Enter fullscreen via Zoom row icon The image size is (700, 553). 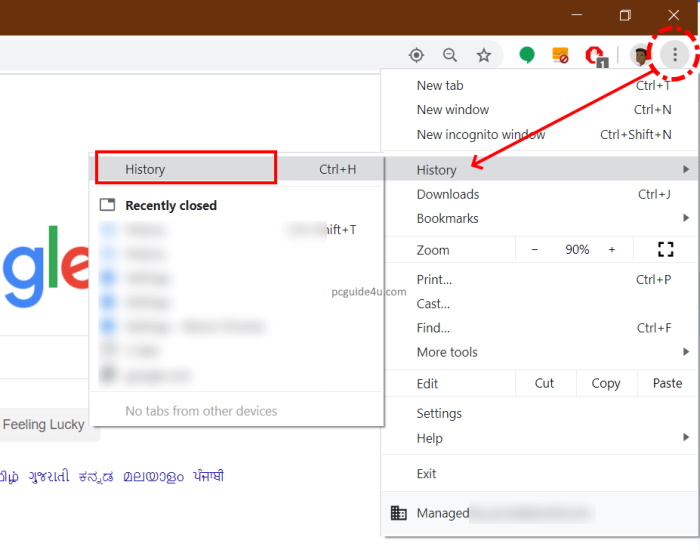tap(665, 249)
